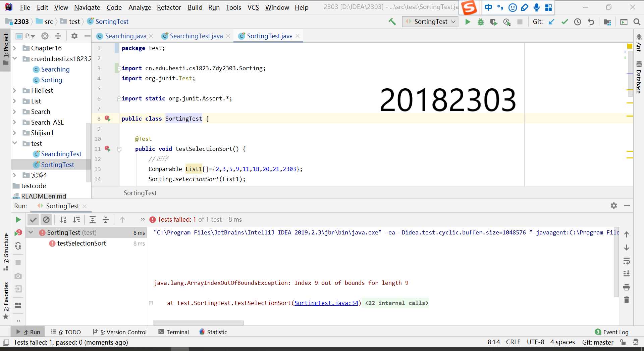This screenshot has height=351, width=644.
Task: Collapse the cn.edu.besti.cs1823 package
Action: point(14,59)
